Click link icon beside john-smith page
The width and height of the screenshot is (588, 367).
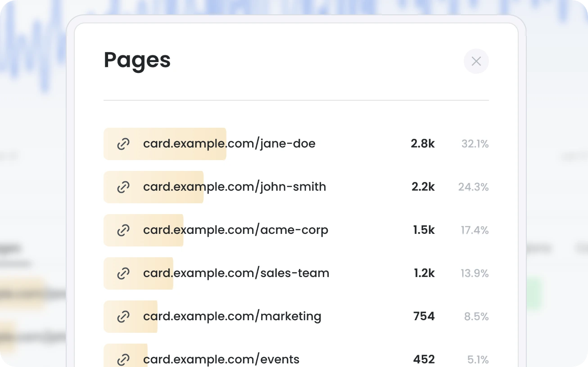click(123, 187)
